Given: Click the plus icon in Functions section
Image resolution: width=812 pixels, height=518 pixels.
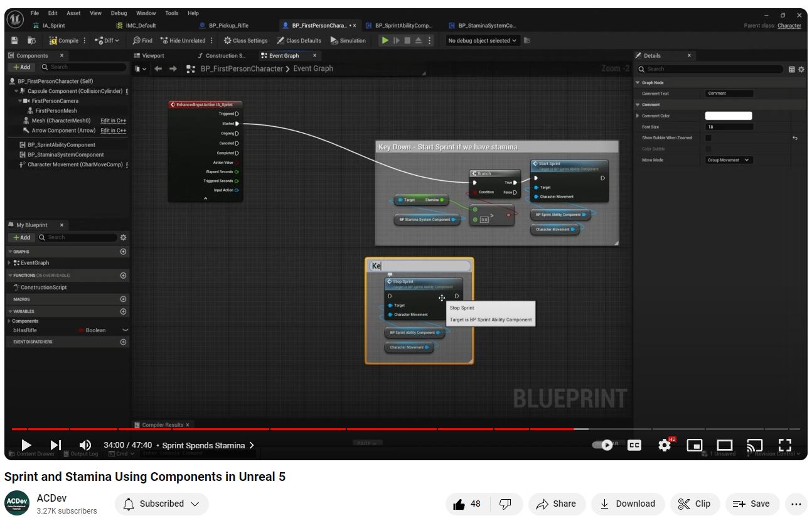Looking at the screenshot, I should (x=123, y=276).
